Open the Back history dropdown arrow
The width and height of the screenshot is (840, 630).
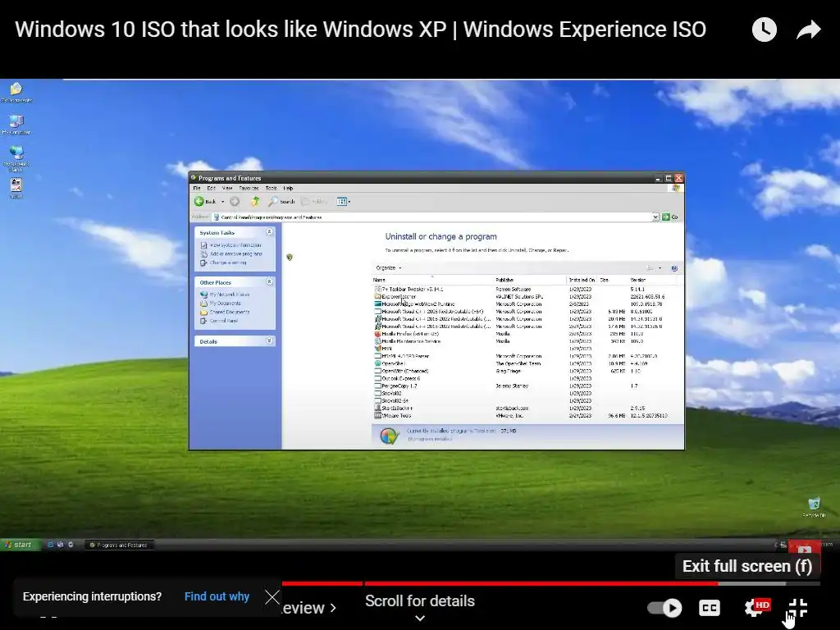[x=223, y=202]
